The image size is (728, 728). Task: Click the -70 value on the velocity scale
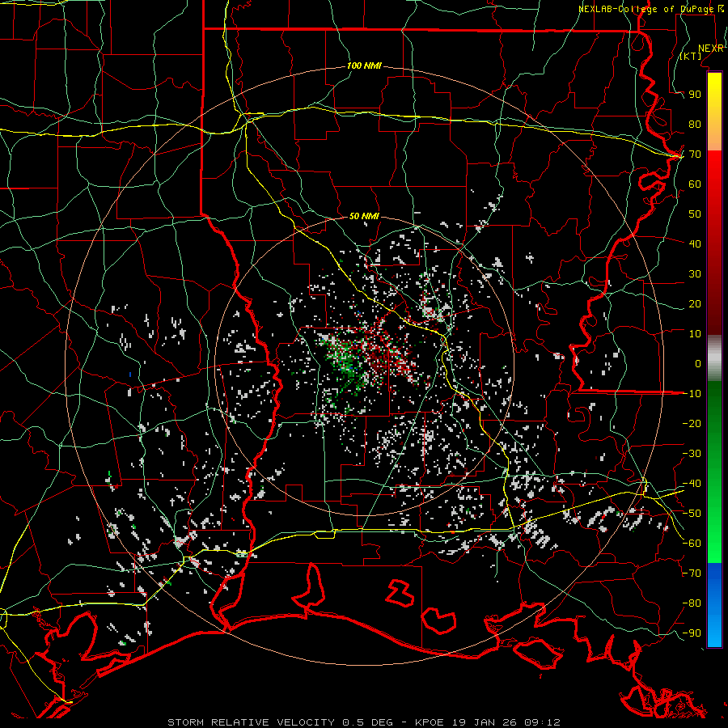pyautogui.click(x=692, y=574)
